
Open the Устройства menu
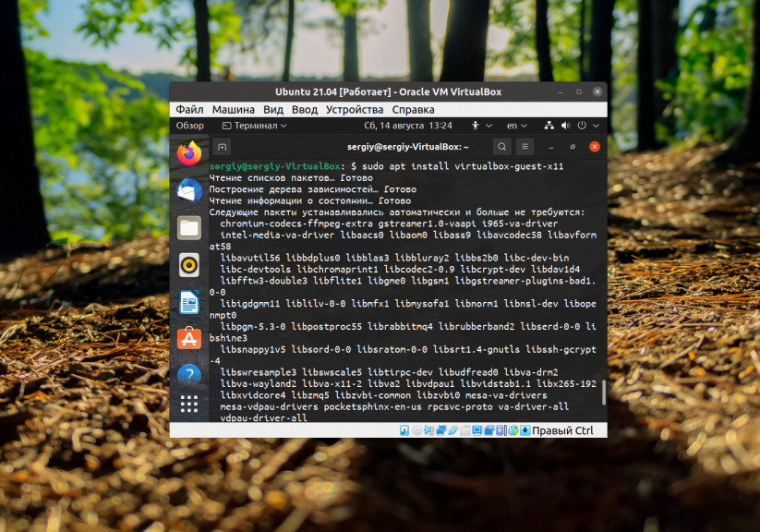[355, 110]
